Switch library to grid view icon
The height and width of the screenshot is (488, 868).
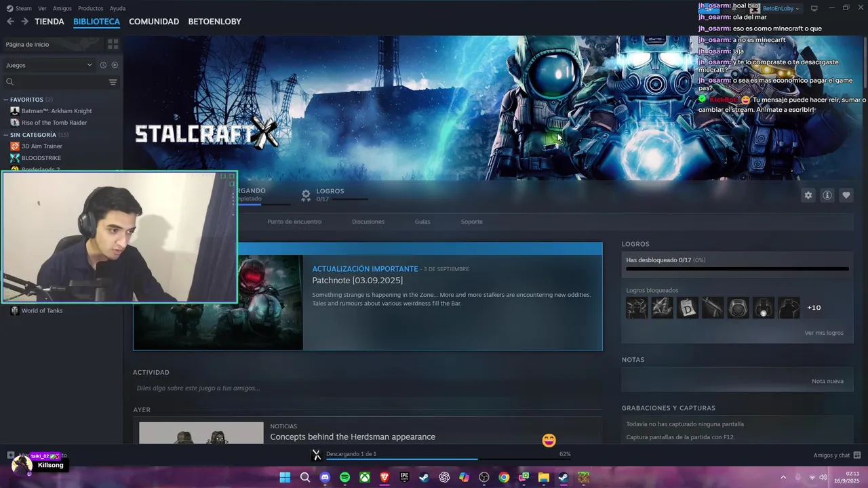[113, 44]
